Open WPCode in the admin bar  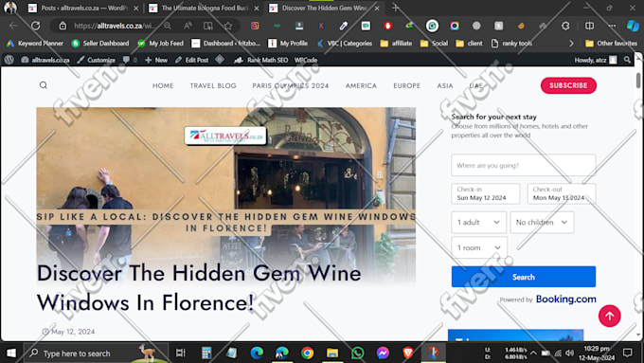[x=306, y=60]
